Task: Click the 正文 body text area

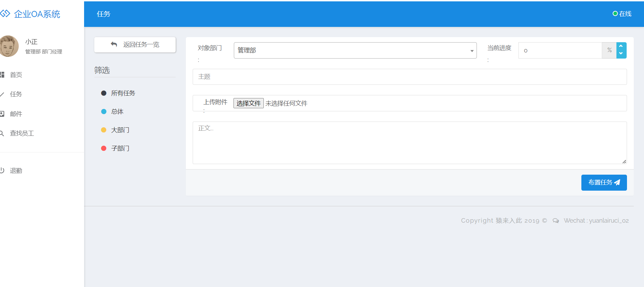Action: tap(409, 143)
